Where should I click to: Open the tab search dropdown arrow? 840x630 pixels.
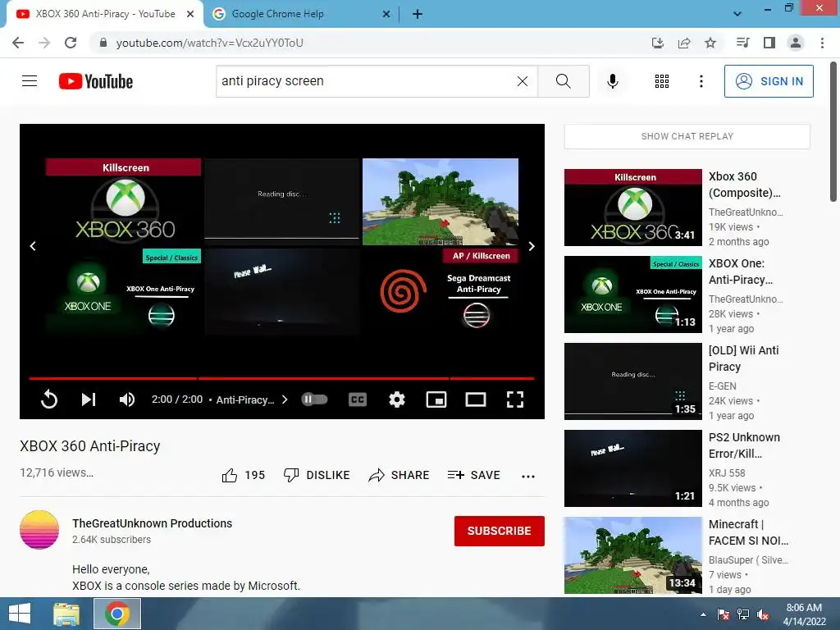point(737,14)
